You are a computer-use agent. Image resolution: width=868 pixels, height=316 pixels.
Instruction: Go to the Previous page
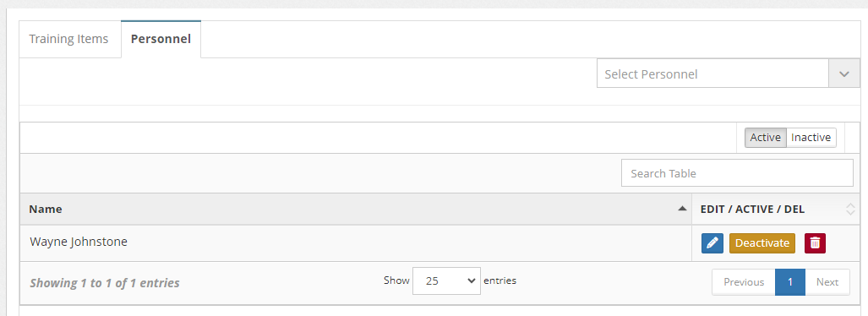[x=744, y=282]
